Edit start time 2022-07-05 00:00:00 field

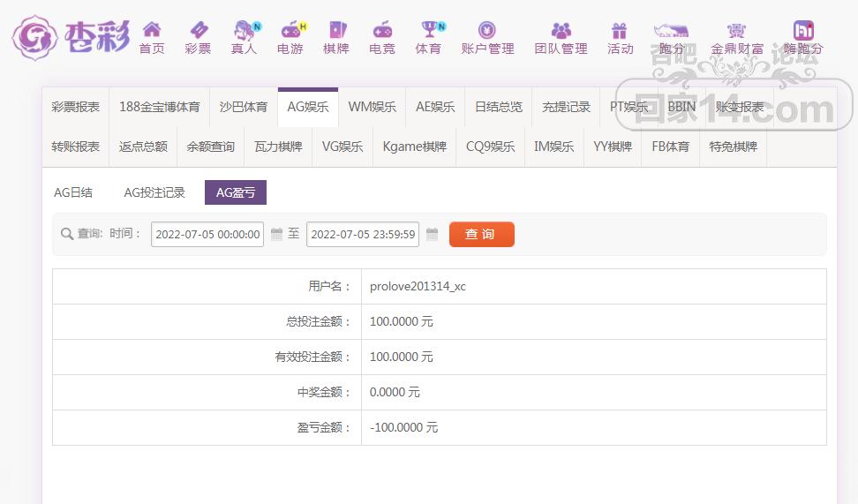pos(207,234)
